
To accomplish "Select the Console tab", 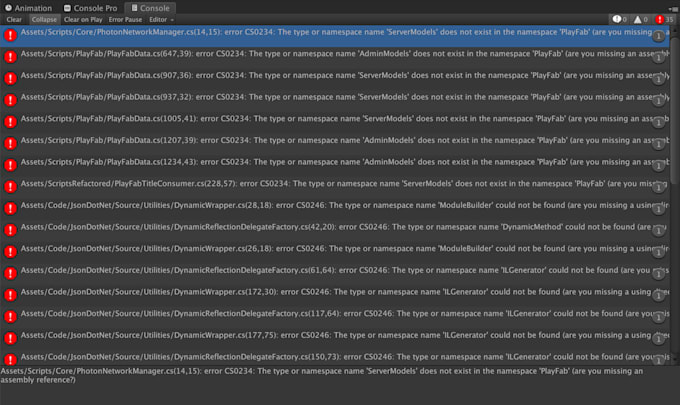I will point(150,8).
